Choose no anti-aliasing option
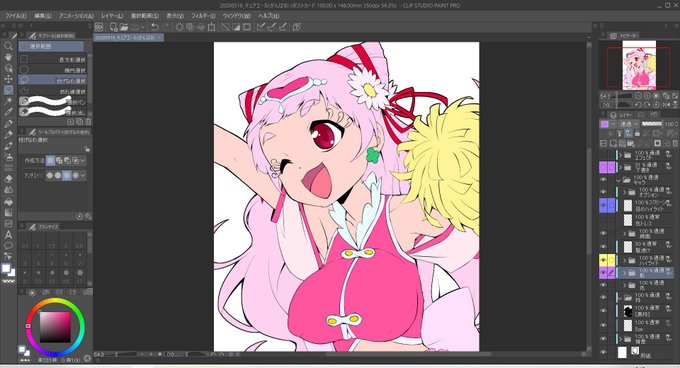The image size is (680, 368). tap(50, 176)
